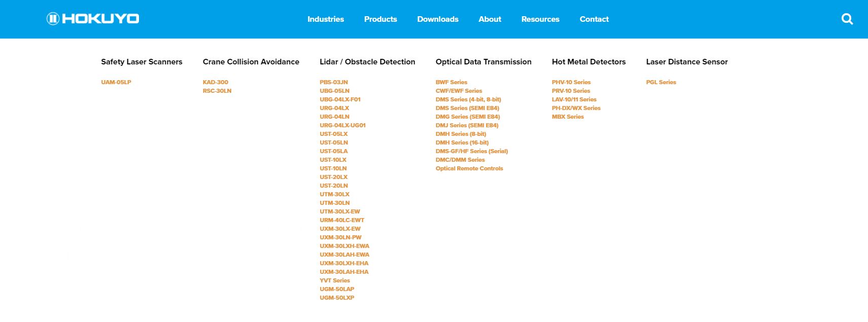Screen dimensions: 868x322
Task: Open the UXM-30LX-EW product link
Action: (x=340, y=229)
